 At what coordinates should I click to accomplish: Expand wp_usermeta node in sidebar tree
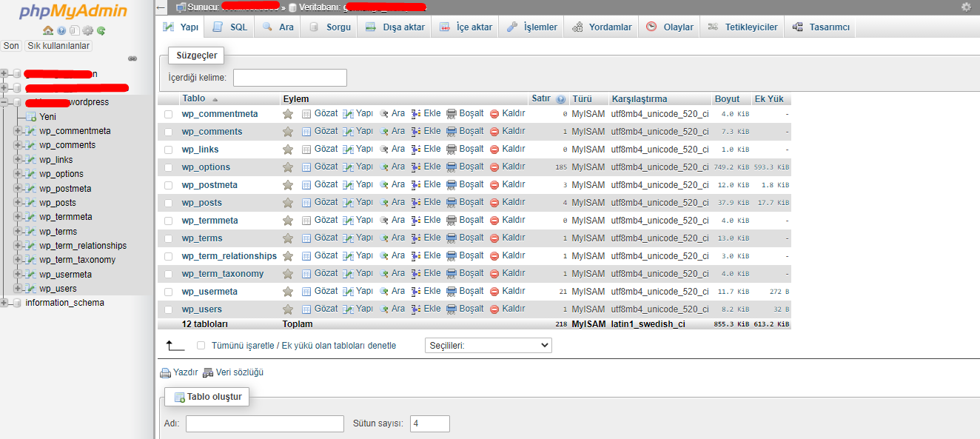[18, 275]
